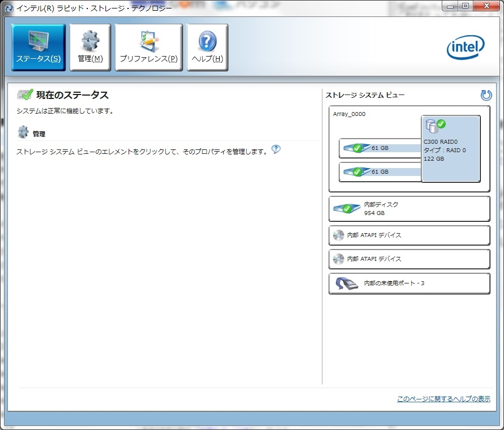Open the プリファレンス(P) tab

pyautogui.click(x=148, y=47)
